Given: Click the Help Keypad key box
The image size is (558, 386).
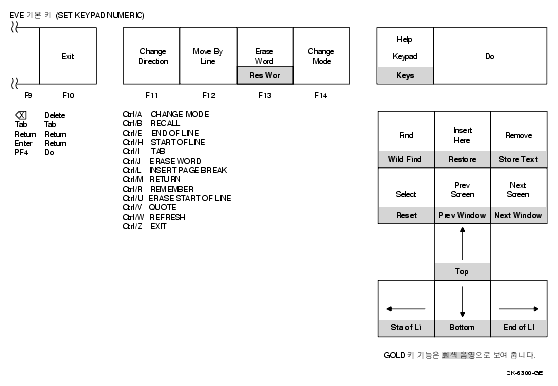Looking at the screenshot, I should pyautogui.click(x=405, y=56).
